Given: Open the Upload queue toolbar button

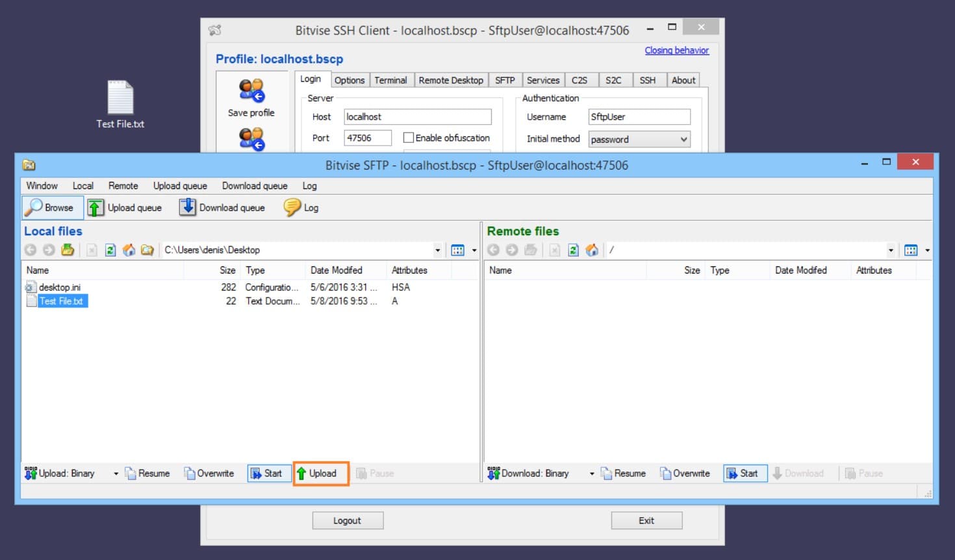Looking at the screenshot, I should coord(125,207).
